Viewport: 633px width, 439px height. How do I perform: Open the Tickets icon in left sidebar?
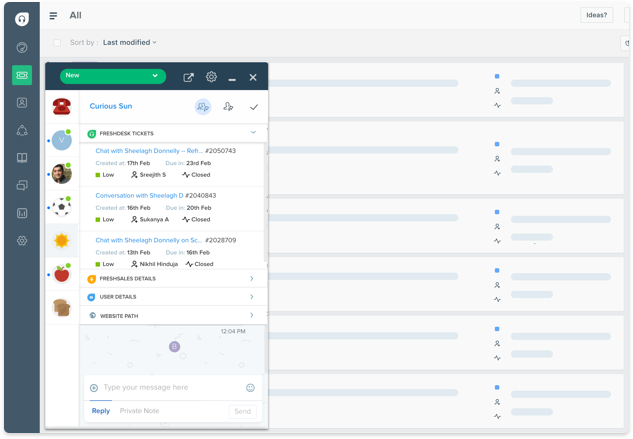point(21,75)
